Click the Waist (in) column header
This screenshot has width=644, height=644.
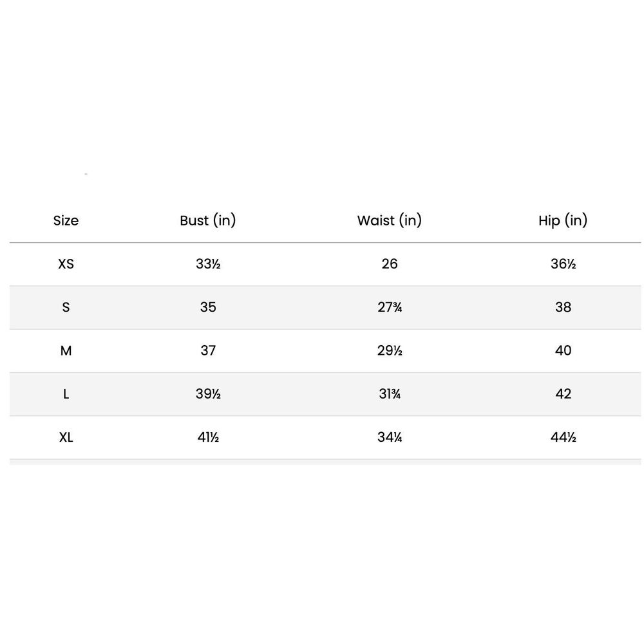390,220
